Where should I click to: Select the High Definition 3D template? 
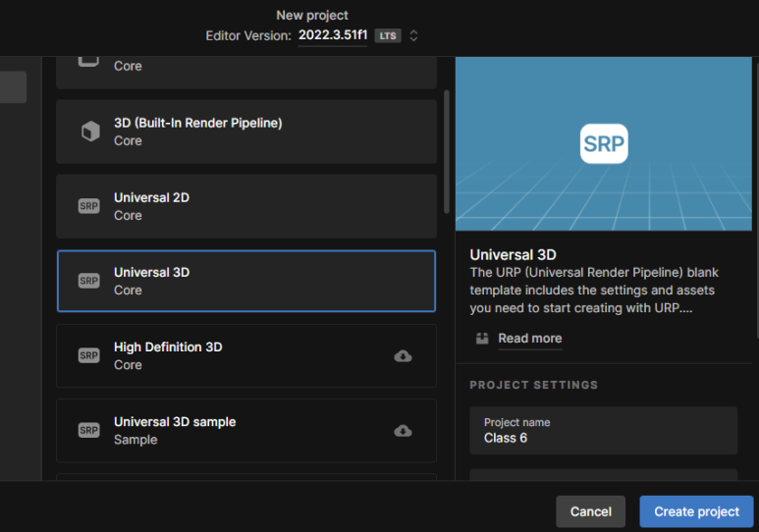click(x=246, y=355)
